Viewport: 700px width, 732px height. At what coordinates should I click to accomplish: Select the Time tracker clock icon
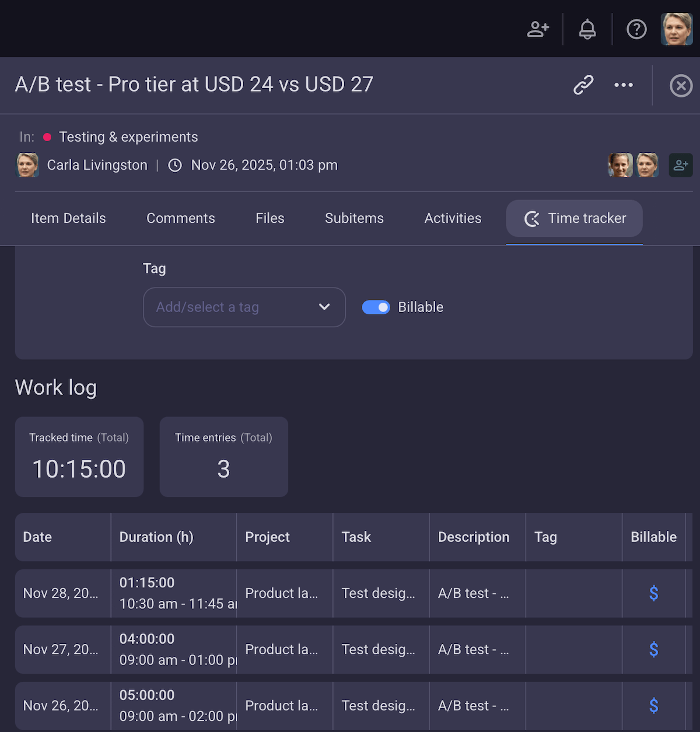click(x=531, y=219)
